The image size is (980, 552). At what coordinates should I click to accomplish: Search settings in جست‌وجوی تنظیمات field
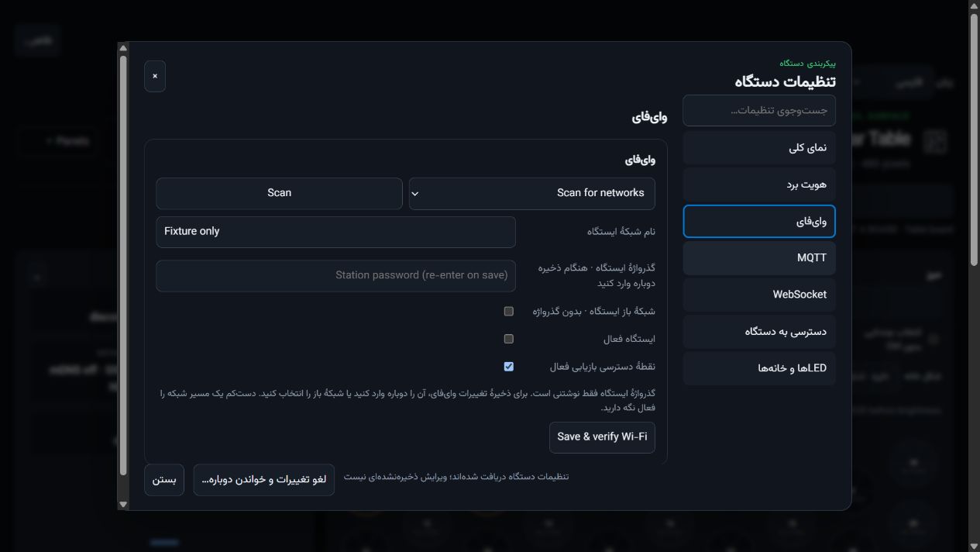[759, 111]
